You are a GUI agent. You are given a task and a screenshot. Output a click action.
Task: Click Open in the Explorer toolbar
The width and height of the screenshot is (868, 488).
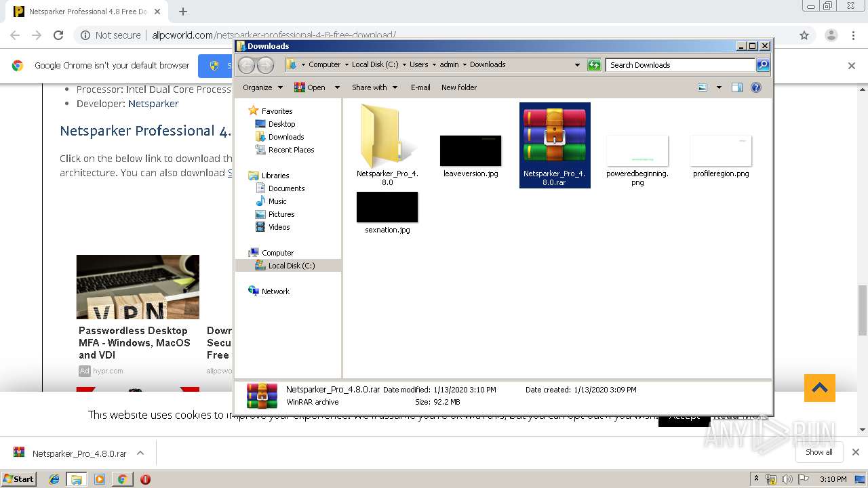pyautogui.click(x=310, y=87)
